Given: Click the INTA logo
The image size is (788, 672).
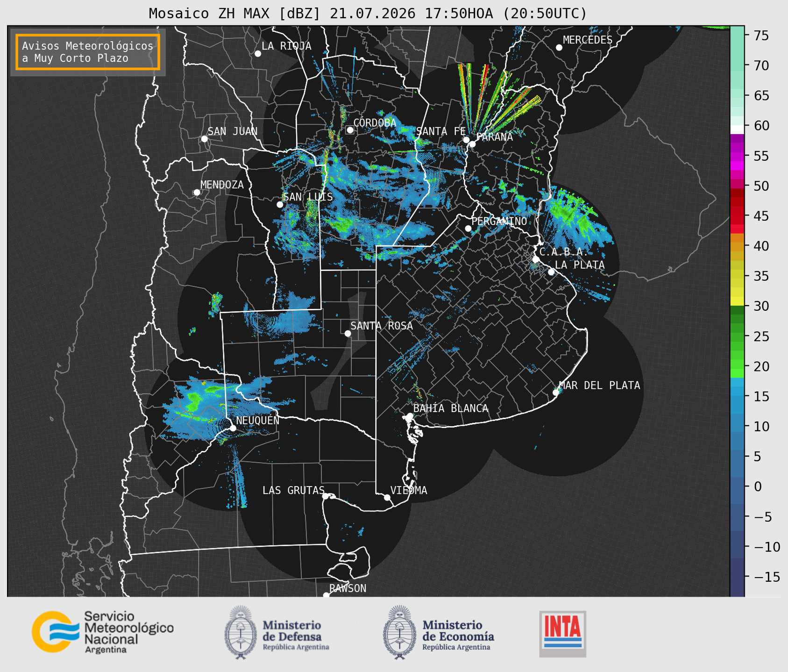Looking at the screenshot, I should point(563,634).
